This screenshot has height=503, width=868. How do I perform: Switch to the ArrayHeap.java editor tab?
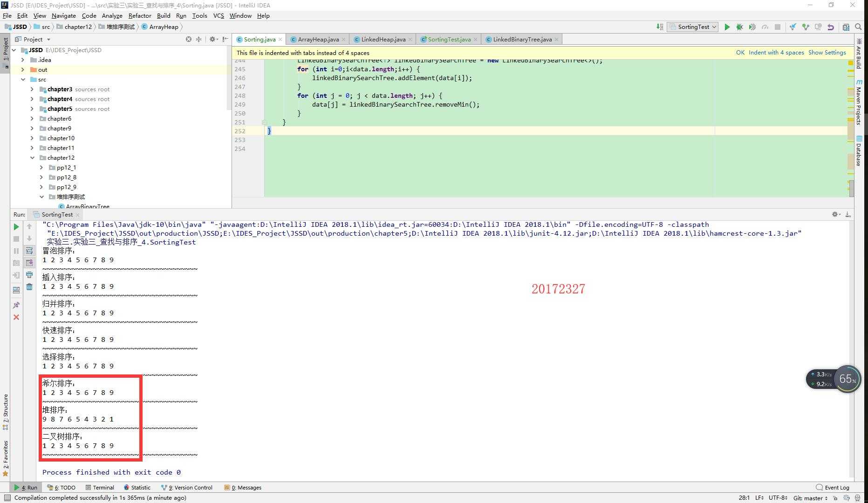pos(318,39)
